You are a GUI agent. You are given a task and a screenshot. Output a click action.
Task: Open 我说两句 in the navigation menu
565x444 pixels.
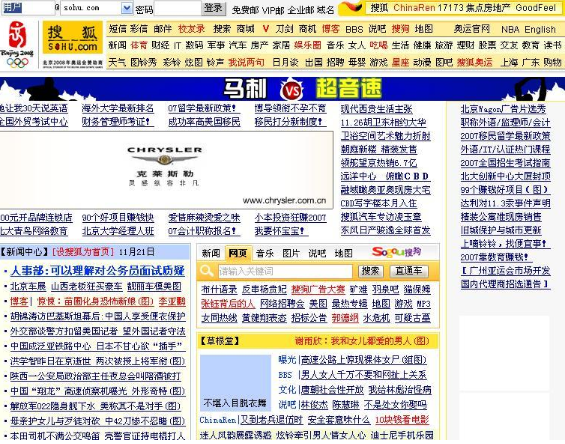click(246, 62)
